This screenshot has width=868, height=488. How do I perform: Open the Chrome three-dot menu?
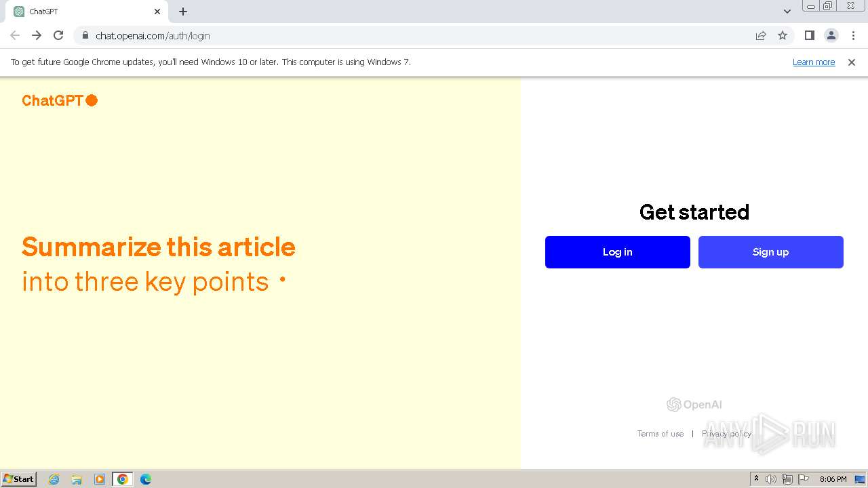pos(853,35)
